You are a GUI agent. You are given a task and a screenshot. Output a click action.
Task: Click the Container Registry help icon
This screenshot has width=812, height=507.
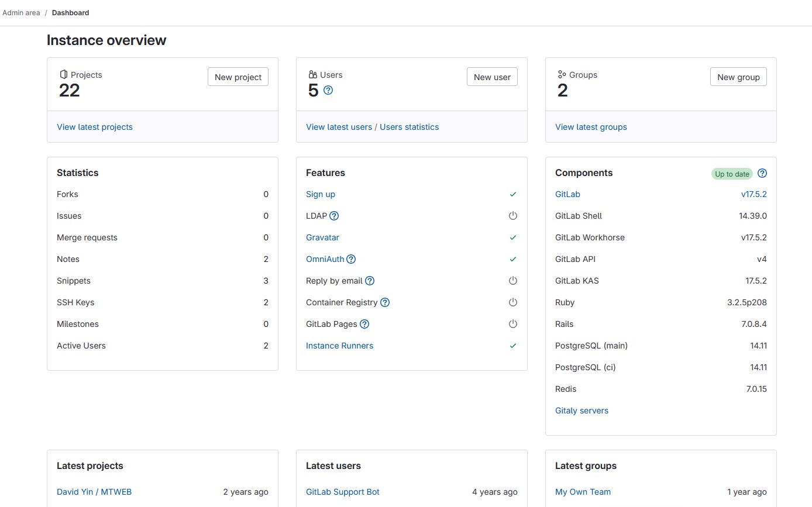(385, 302)
